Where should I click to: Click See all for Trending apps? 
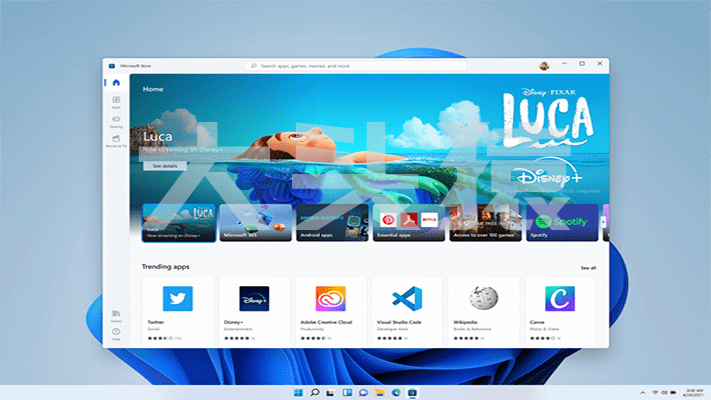click(588, 268)
